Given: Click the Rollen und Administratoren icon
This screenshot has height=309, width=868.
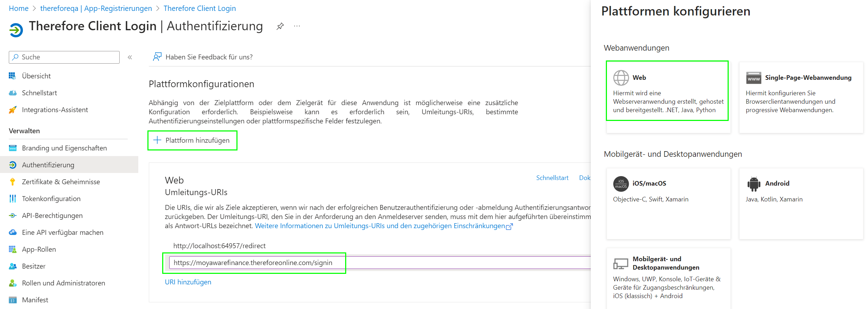Looking at the screenshot, I should pos(12,283).
